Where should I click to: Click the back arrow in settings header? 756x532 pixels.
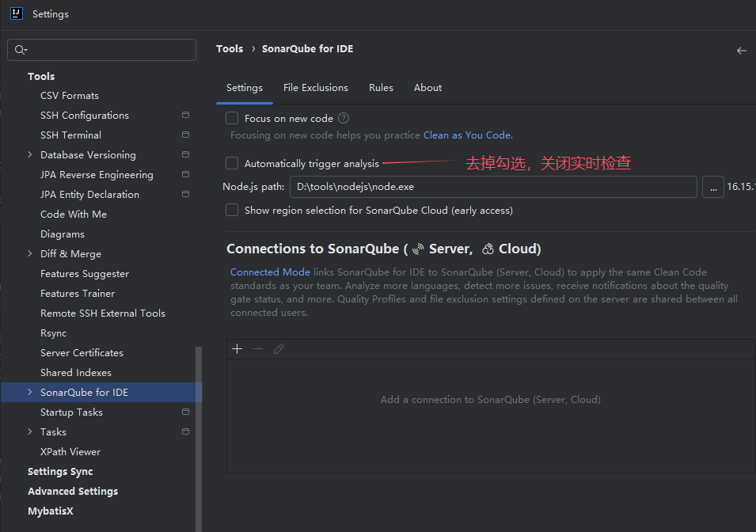(741, 50)
